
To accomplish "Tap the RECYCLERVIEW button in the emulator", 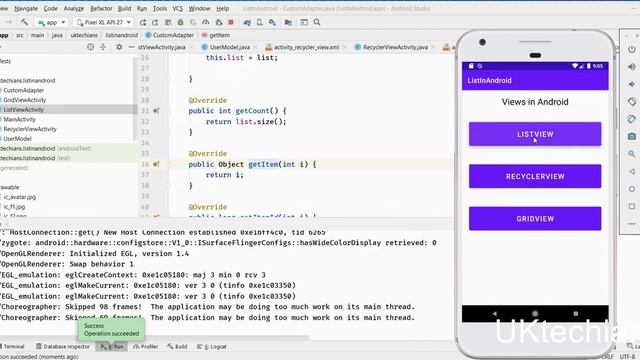I will pyautogui.click(x=535, y=176).
